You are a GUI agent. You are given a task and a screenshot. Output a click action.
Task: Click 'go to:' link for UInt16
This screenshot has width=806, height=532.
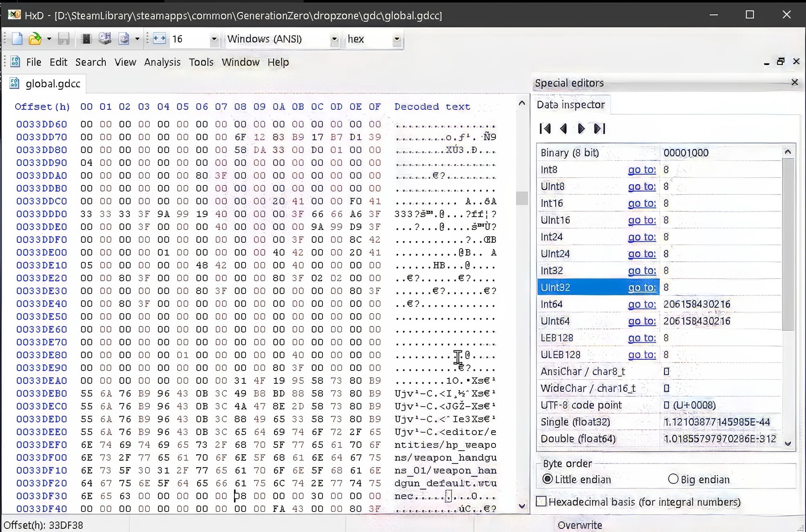click(642, 220)
